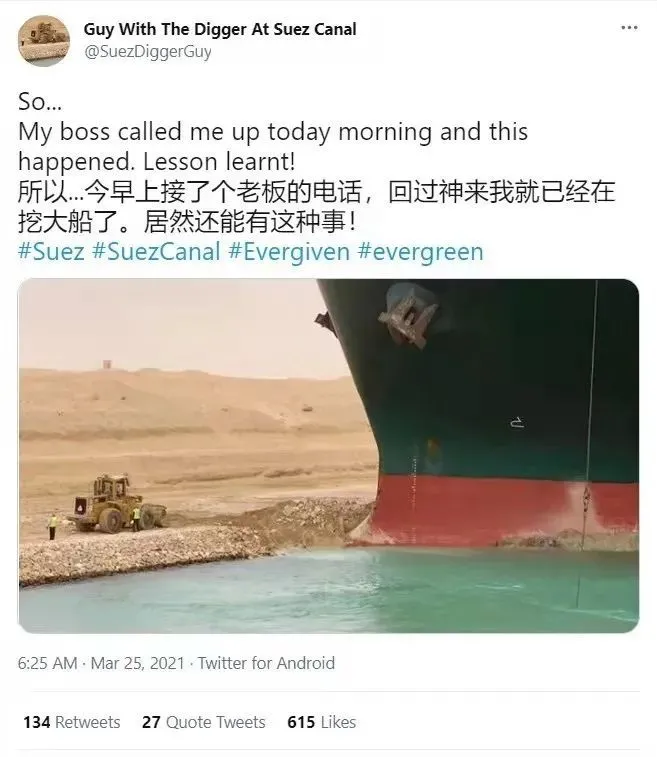Click the red hull section in photo
Screen dimensions: 657x757
coord(502,511)
